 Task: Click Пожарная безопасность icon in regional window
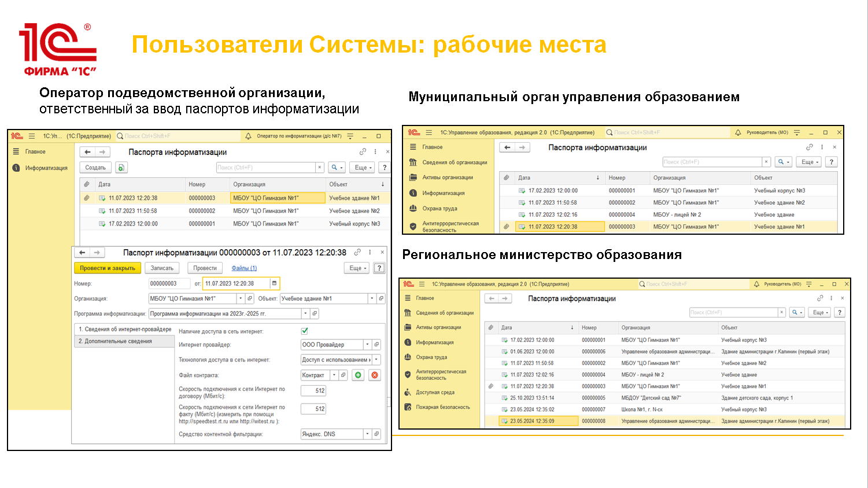pyautogui.click(x=408, y=407)
